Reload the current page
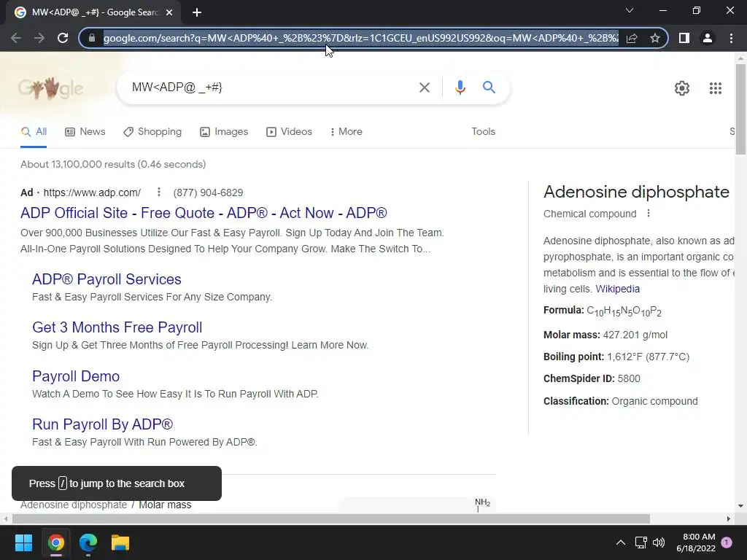This screenshot has width=747, height=560. (63, 38)
